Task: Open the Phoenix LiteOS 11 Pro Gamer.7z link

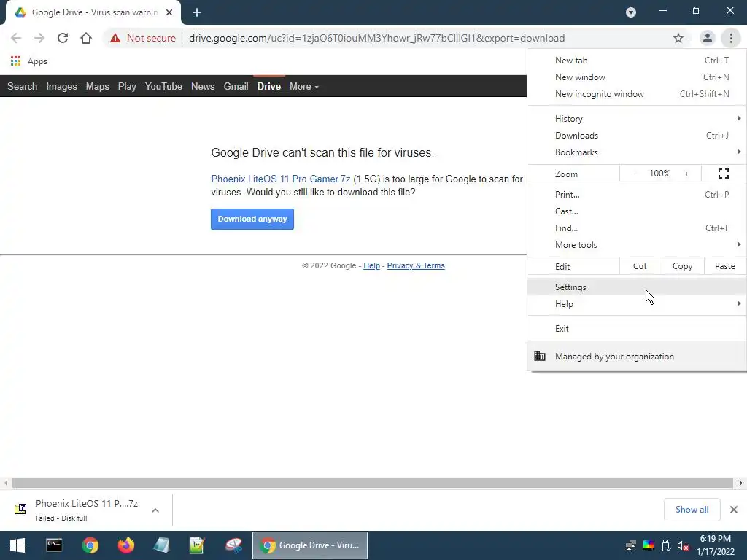Action: coord(281,179)
